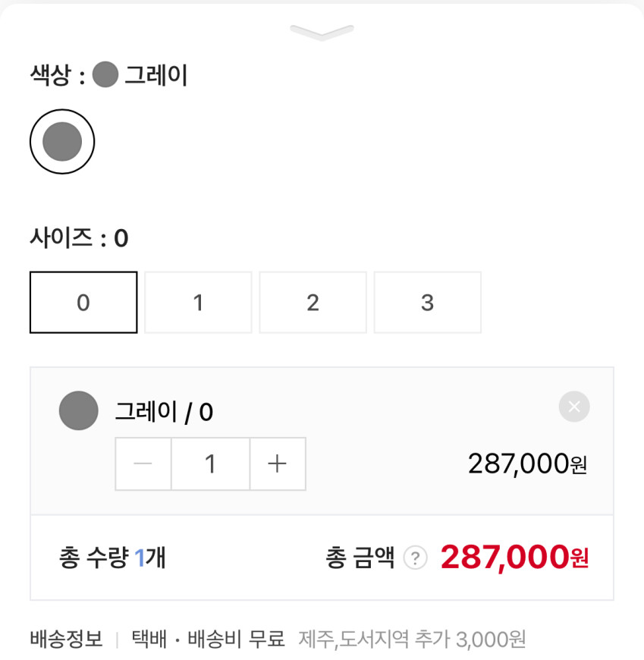Choose size 3

(427, 303)
